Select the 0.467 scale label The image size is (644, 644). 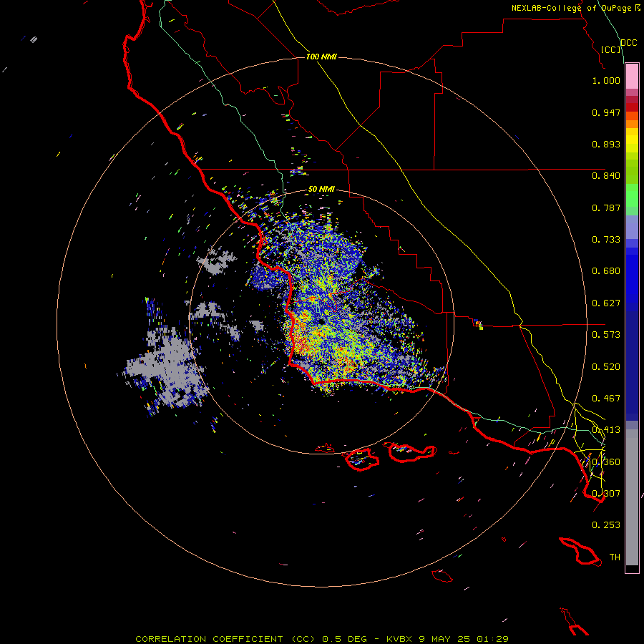click(606, 399)
